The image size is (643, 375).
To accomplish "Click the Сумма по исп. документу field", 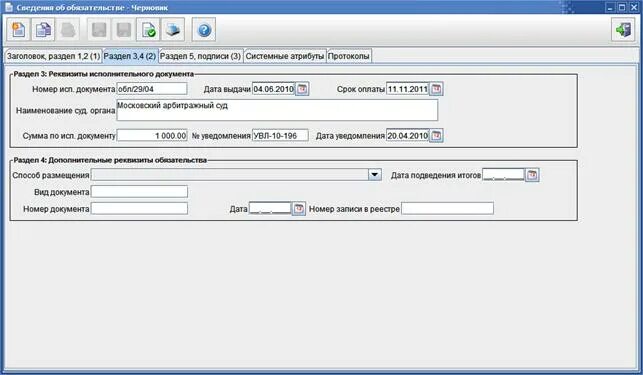I will (152, 135).
